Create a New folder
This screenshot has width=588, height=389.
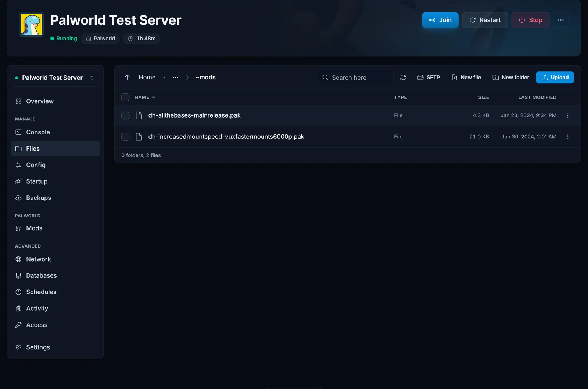point(511,77)
